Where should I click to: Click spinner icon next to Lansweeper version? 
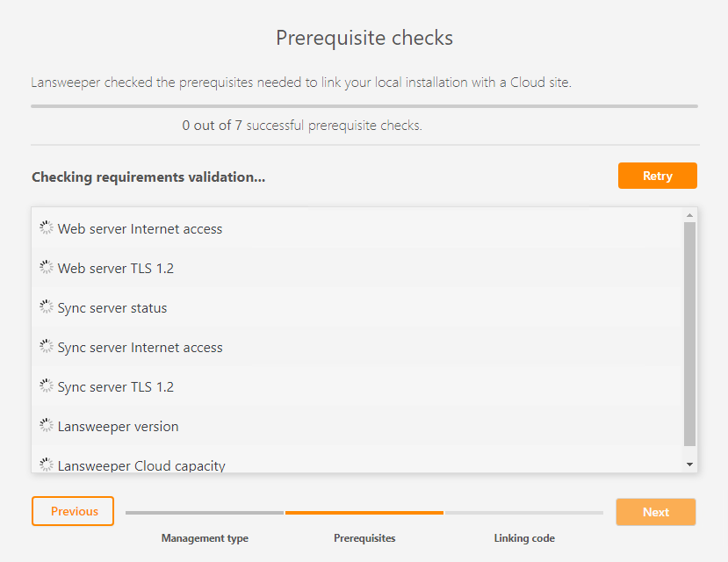[x=47, y=425]
